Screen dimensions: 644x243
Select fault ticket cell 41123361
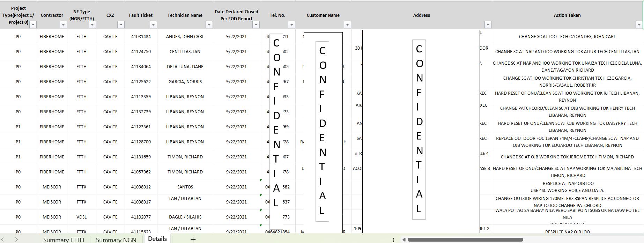(141, 127)
